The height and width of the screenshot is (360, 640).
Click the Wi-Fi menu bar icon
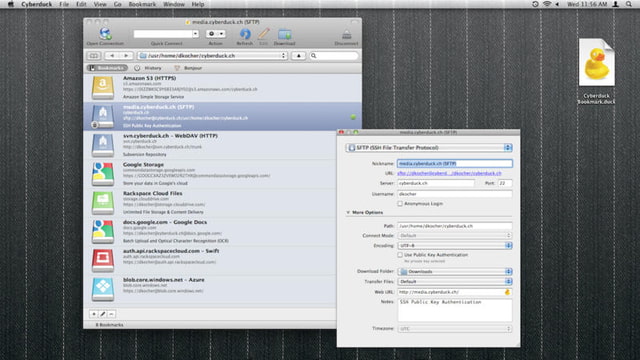point(547,4)
